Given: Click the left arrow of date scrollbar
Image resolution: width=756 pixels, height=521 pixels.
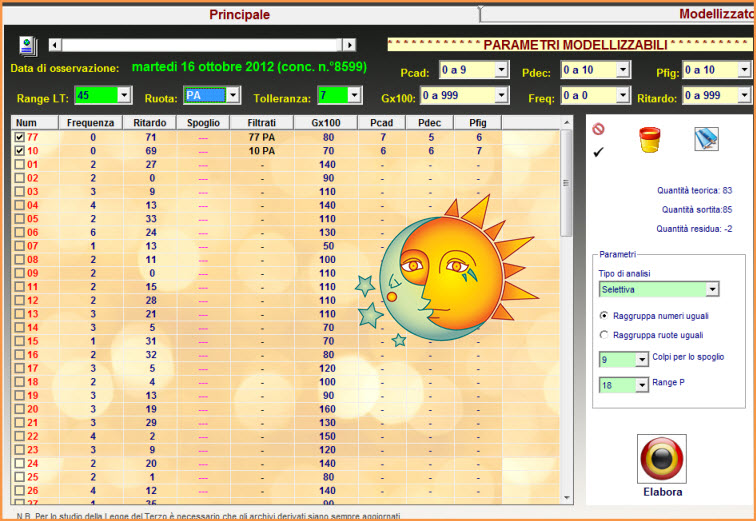Looking at the screenshot, I should coord(55,45).
